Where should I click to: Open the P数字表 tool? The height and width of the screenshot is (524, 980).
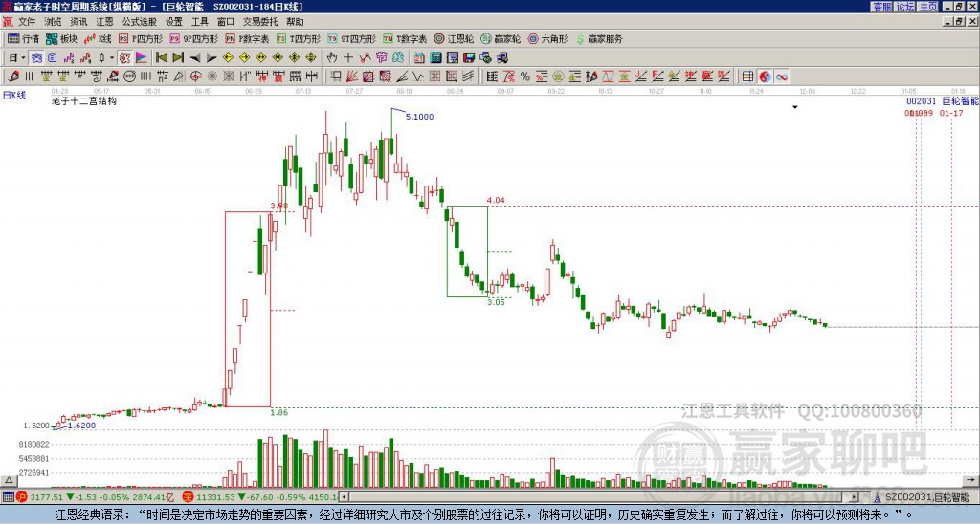click(248, 38)
